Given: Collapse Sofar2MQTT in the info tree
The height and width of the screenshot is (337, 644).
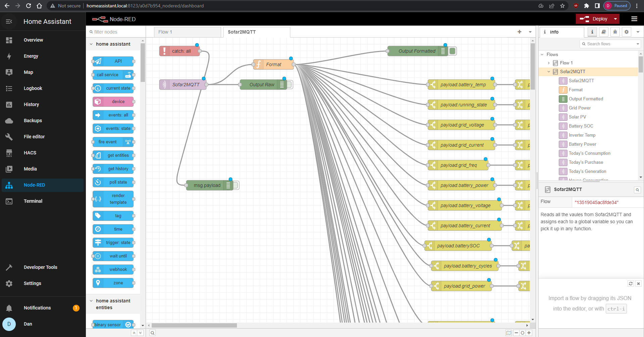Looking at the screenshot, I should (x=549, y=71).
